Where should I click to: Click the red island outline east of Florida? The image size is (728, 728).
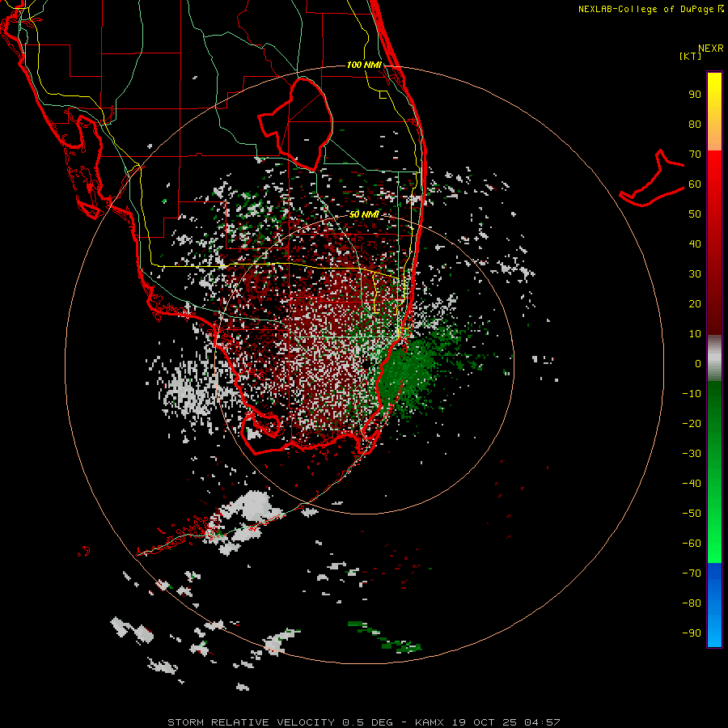click(652, 178)
